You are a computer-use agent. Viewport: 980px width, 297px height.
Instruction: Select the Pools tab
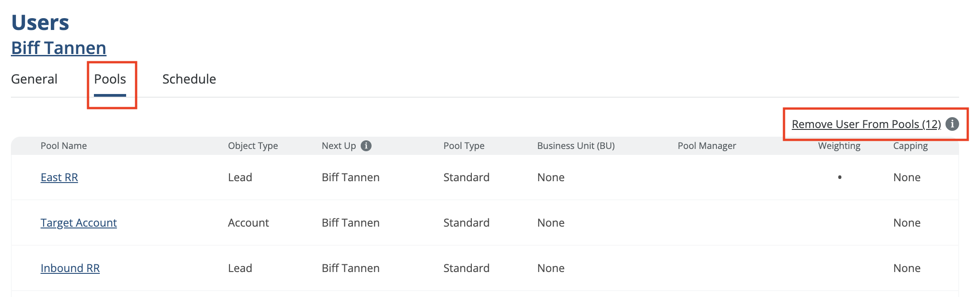click(110, 79)
